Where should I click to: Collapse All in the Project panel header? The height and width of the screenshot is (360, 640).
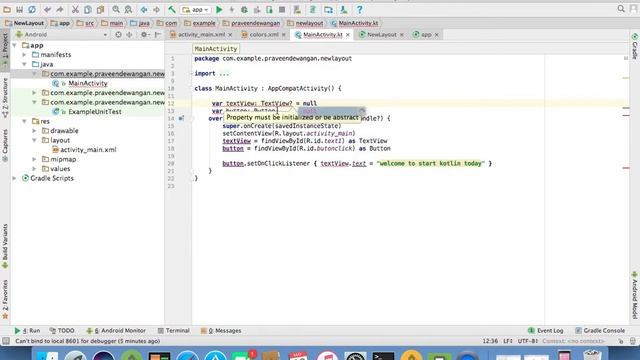click(x=129, y=35)
